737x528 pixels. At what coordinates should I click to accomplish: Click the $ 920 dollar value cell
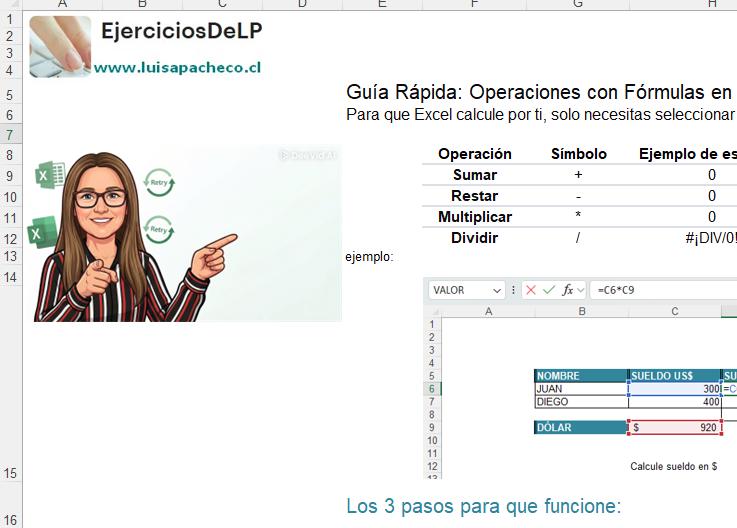click(674, 427)
